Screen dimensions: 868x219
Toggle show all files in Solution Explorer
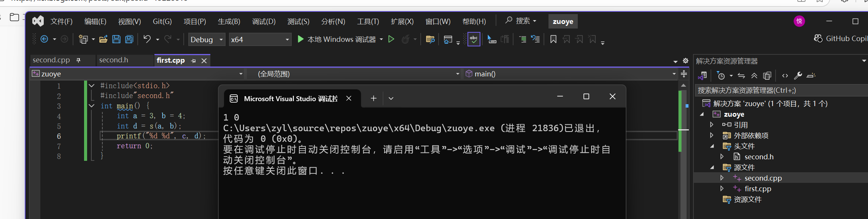click(767, 76)
